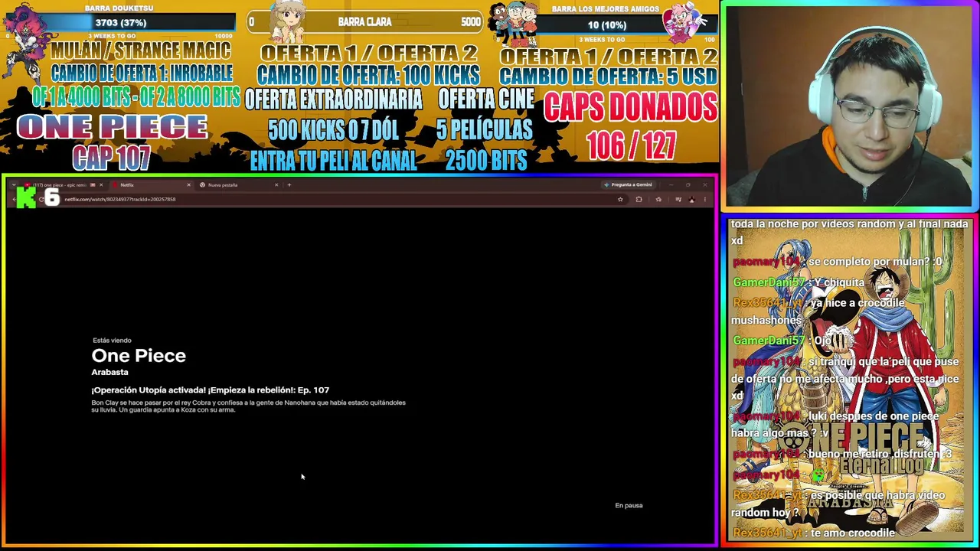Click the Bon Clay episode synopsis
Viewport: 980px width, 551px height.
tap(248, 406)
